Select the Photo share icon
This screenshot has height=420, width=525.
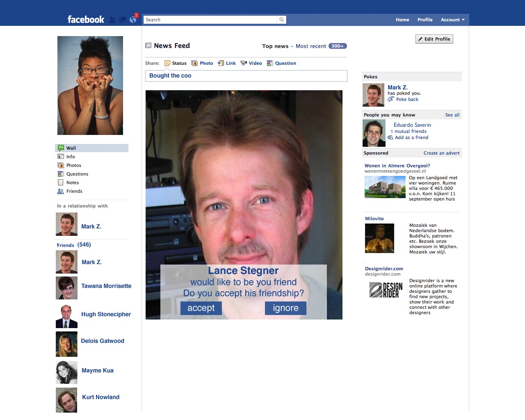tap(194, 63)
